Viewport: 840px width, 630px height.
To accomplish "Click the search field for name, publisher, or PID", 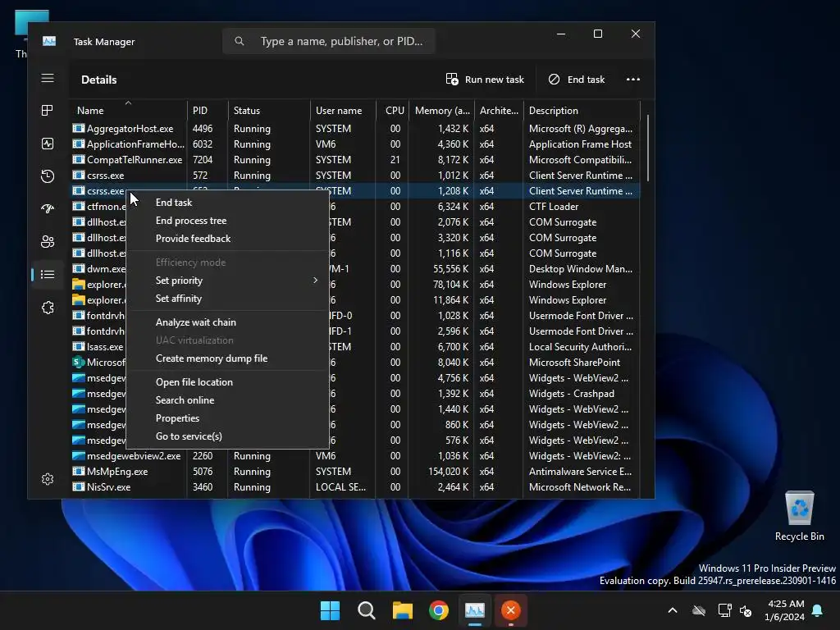I will tap(328, 41).
